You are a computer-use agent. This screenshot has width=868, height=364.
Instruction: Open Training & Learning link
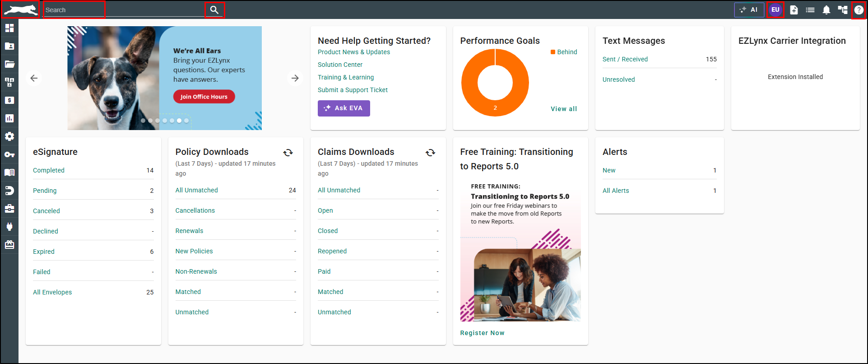click(x=346, y=77)
